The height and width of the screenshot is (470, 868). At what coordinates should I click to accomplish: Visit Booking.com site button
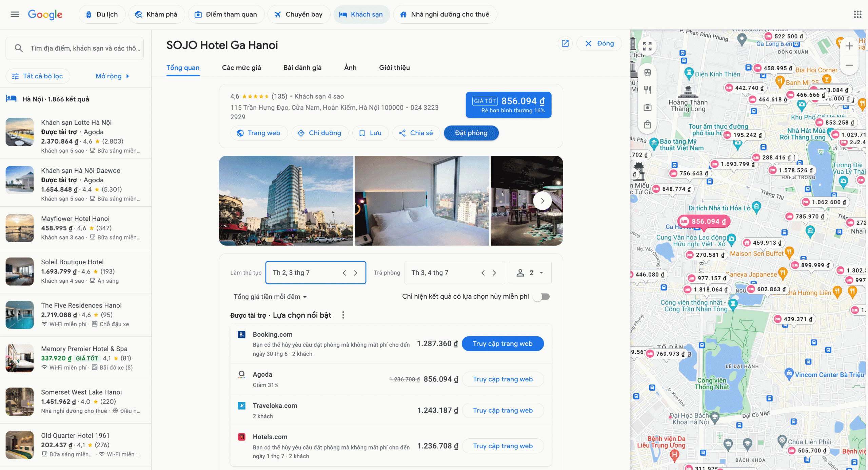pos(503,344)
